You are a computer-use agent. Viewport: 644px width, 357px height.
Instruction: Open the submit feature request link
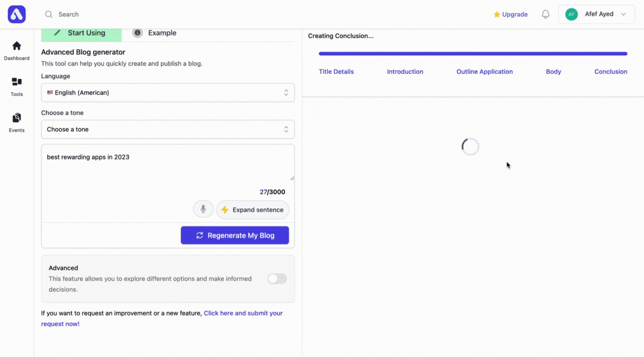coord(243,313)
